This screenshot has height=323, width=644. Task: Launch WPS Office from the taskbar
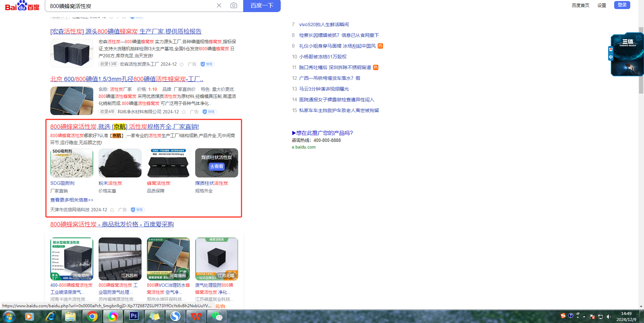[196, 316]
